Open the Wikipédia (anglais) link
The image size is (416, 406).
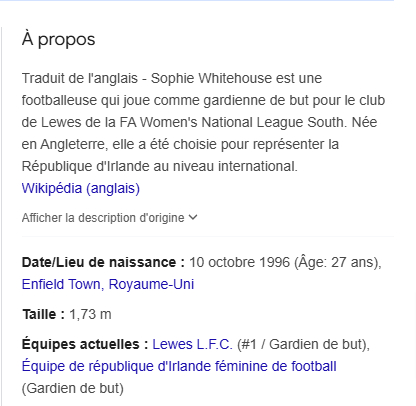(x=81, y=188)
